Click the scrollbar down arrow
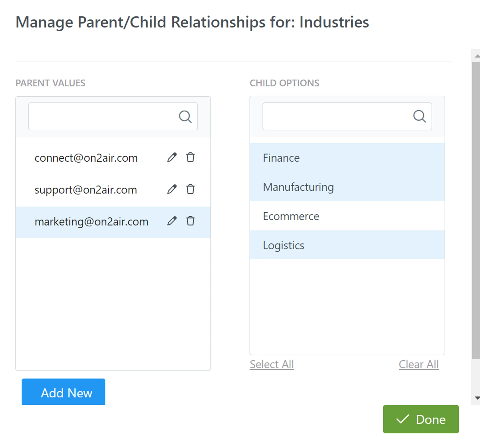Viewport: 480px width, 448px height. pos(477,398)
